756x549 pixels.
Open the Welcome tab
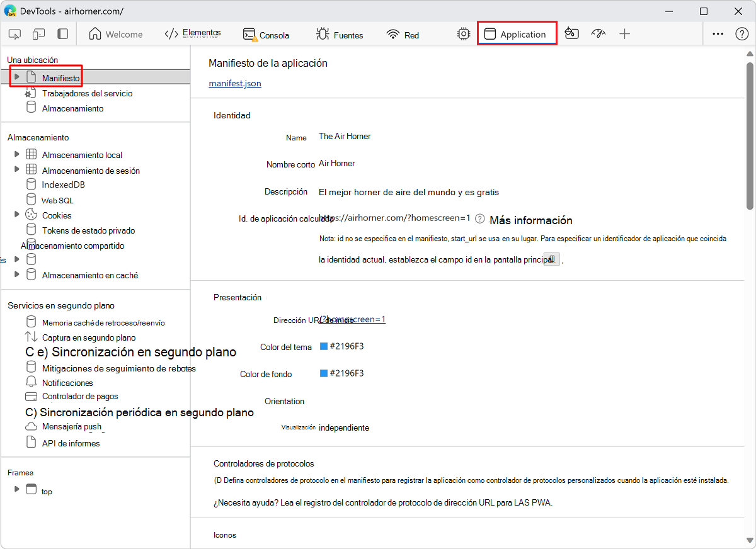click(116, 35)
